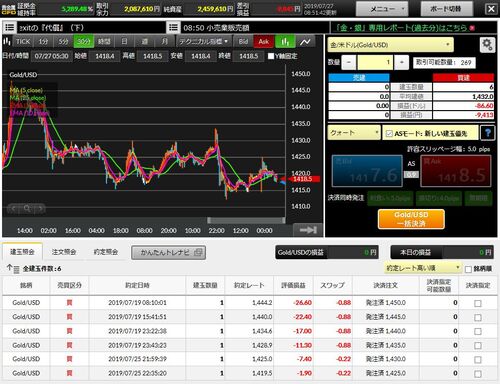Click the chart horizontal scrollbar thumb

[246, 220]
